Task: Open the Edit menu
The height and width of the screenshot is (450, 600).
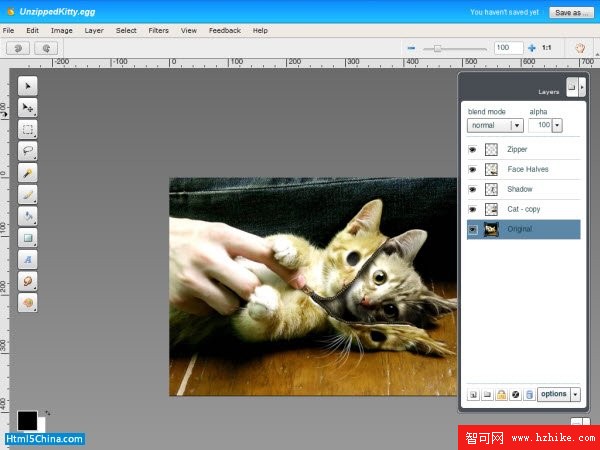Action: click(33, 31)
